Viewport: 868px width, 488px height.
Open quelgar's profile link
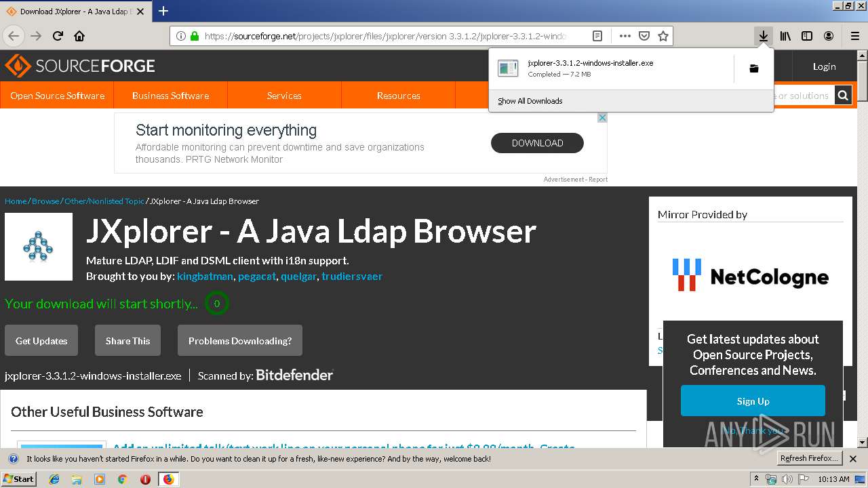(x=298, y=277)
